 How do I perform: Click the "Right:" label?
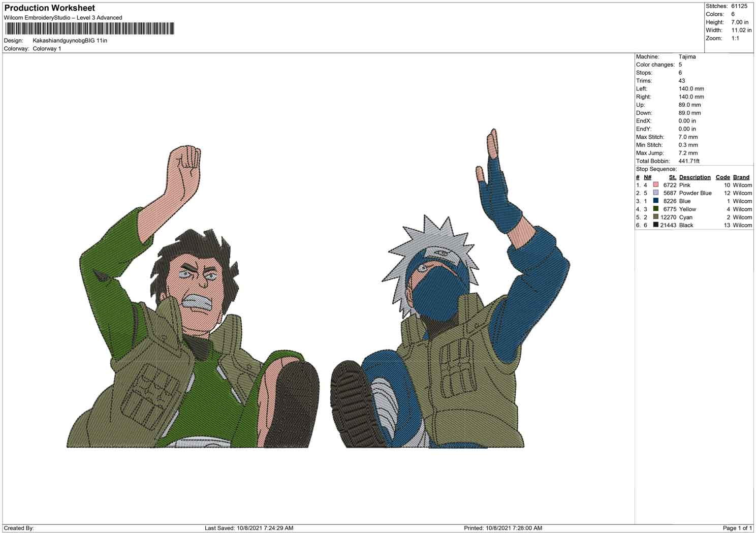pos(644,97)
